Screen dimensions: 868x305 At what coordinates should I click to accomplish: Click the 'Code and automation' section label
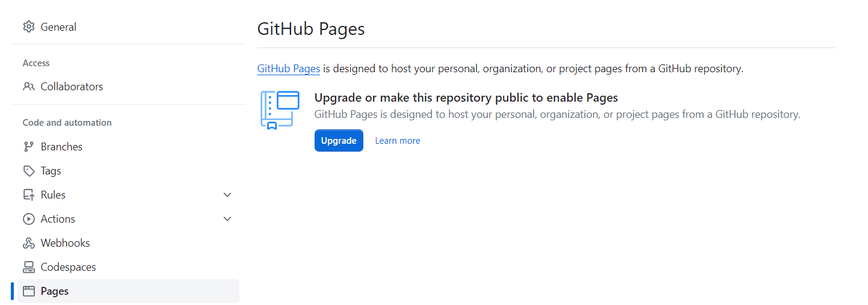click(x=67, y=123)
